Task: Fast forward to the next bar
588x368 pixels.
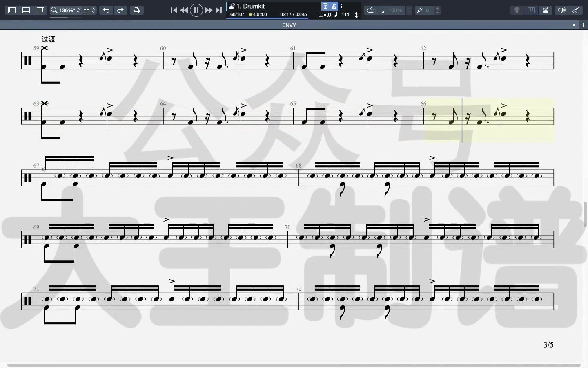Action: pos(208,10)
